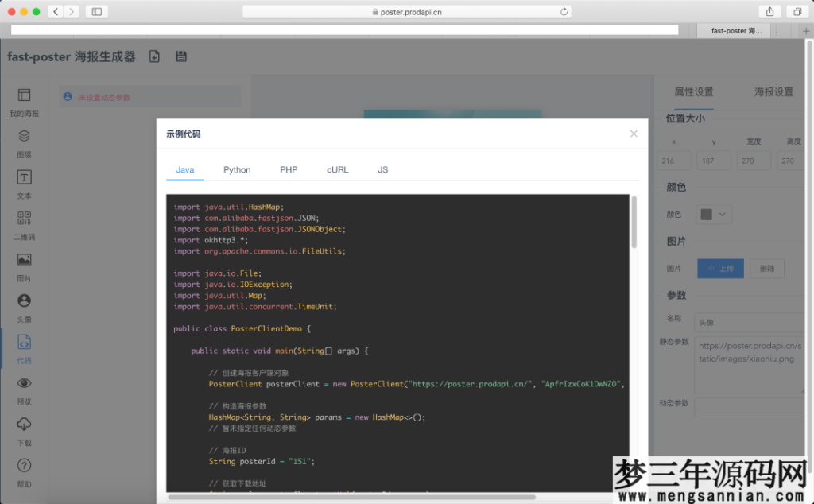Click the new poster toolbar icon
The width and height of the screenshot is (814, 504).
tap(154, 56)
